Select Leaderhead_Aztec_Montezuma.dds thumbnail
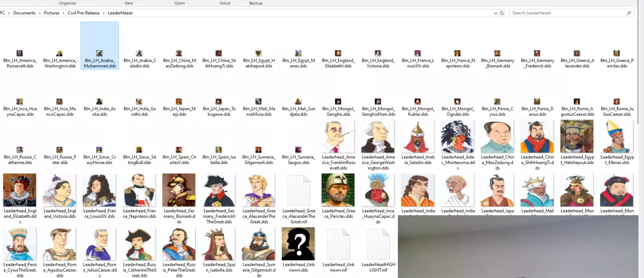 click(x=457, y=136)
